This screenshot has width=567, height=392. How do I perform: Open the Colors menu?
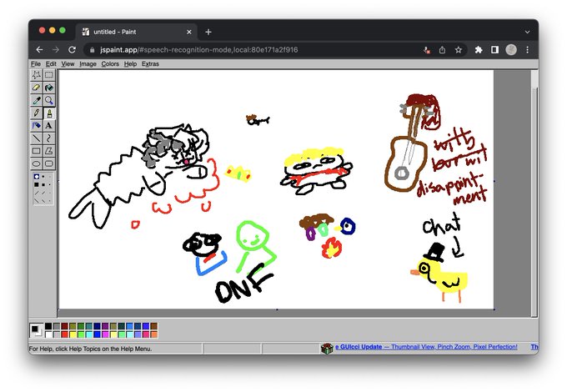[x=110, y=64]
